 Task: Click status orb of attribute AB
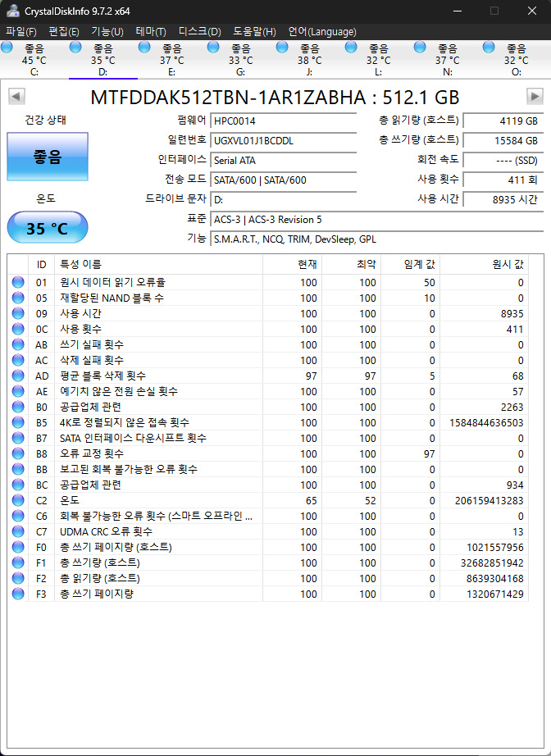[x=18, y=344]
